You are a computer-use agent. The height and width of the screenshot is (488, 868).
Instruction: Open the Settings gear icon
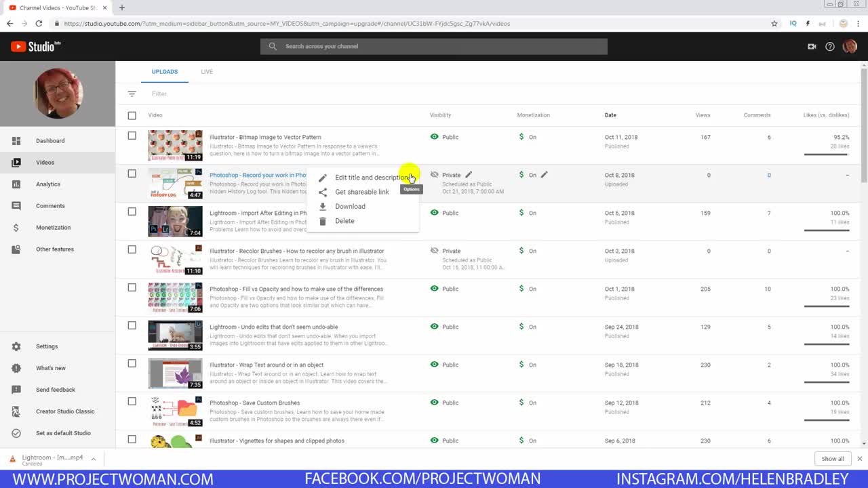pos(16,346)
